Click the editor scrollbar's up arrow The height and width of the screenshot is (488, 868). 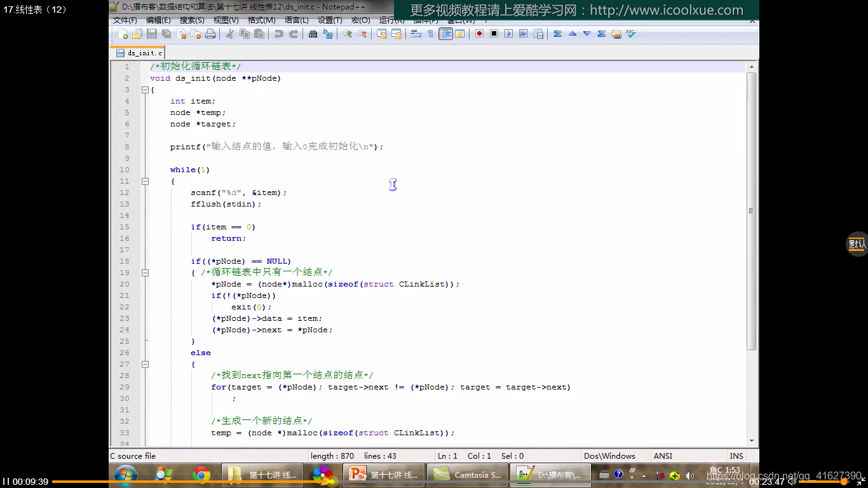(752, 66)
